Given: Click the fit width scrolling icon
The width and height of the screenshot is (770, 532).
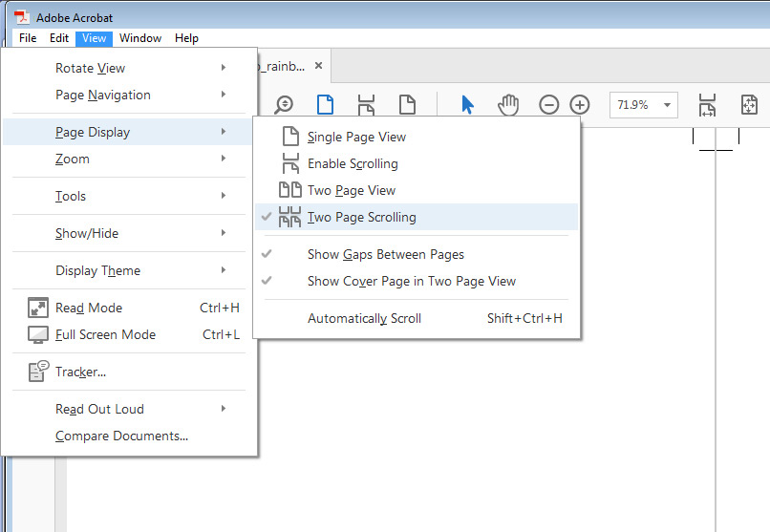Looking at the screenshot, I should [x=707, y=105].
